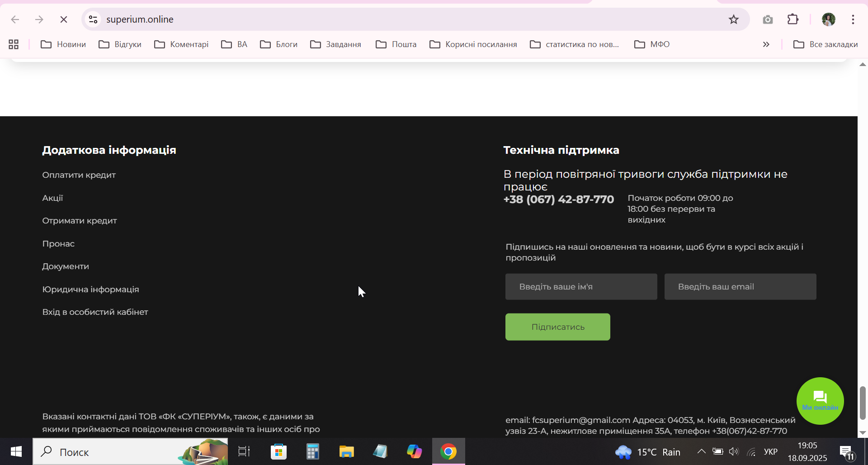Open the Відгуки bookmarks folder
868x465 pixels.
(120, 44)
